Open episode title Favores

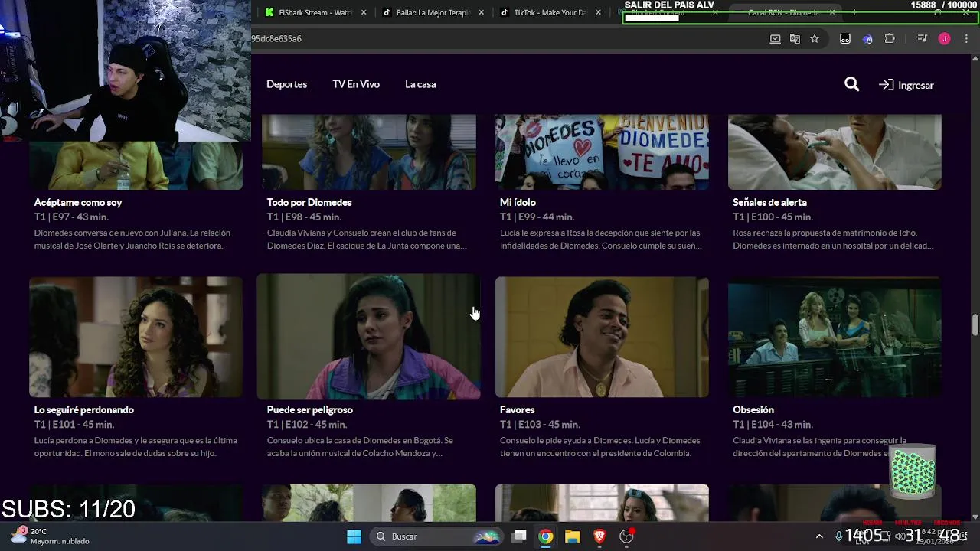click(x=518, y=409)
